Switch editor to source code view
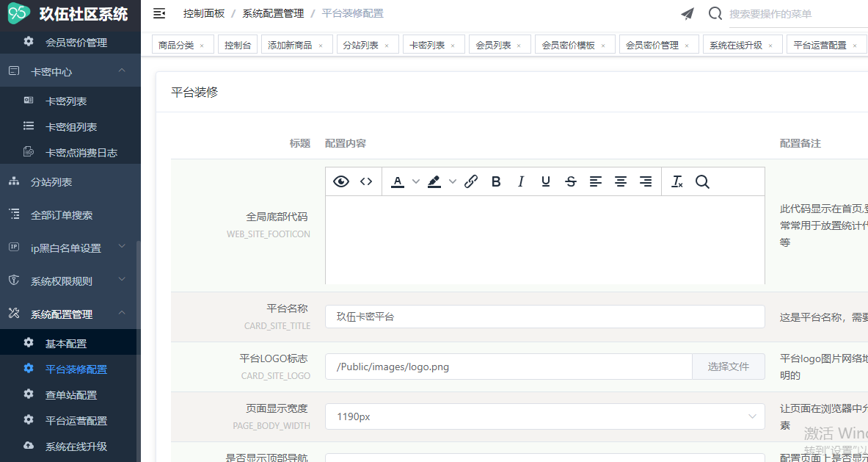Image resolution: width=868 pixels, height=462 pixels. tap(366, 181)
